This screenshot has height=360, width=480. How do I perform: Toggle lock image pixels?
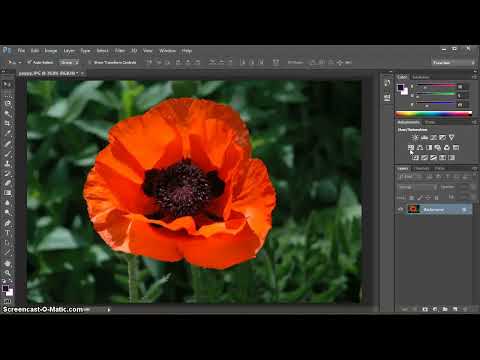(420, 198)
